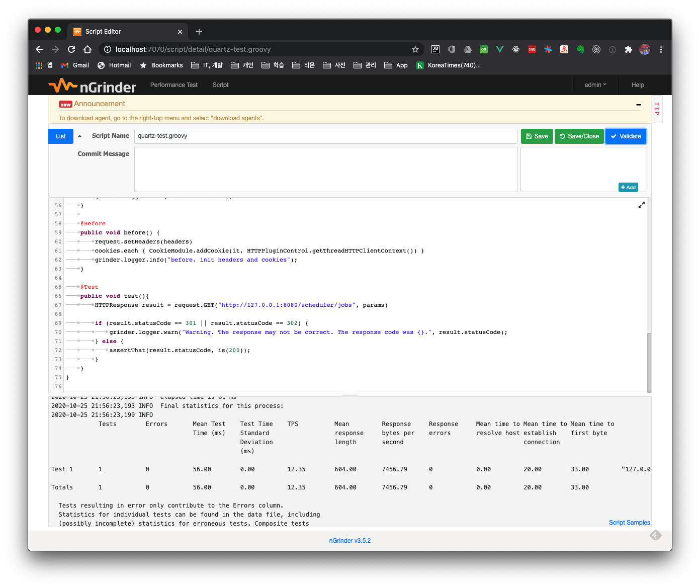
Task: Focus the Commit Message text area
Action: [325, 170]
